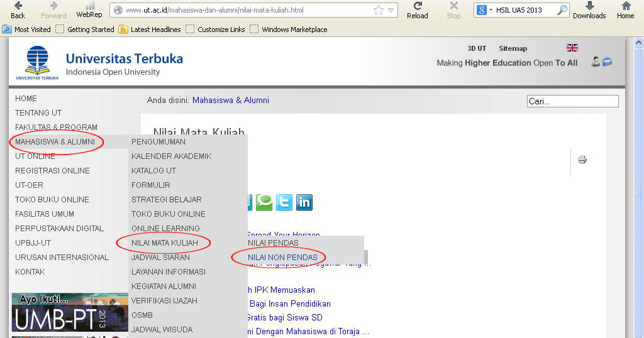
Task: Open the 3D UT link
Action: point(477,48)
